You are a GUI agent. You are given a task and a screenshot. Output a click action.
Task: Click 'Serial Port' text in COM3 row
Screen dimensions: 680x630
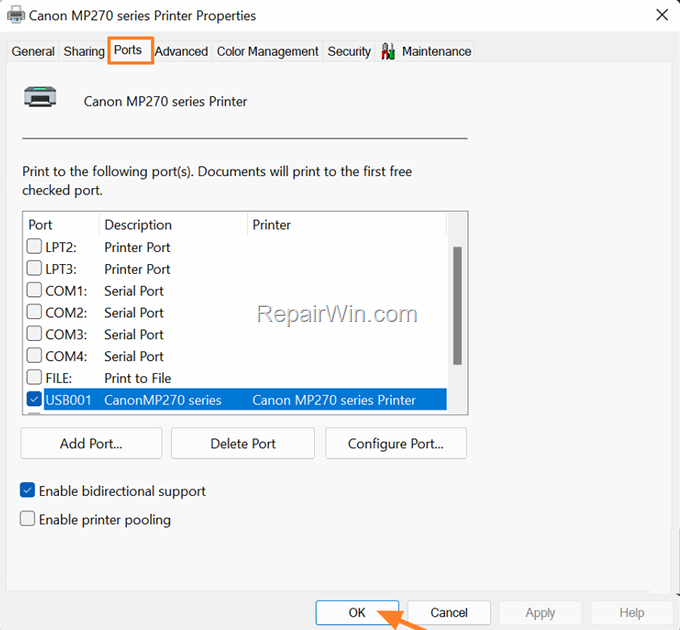pos(134,334)
